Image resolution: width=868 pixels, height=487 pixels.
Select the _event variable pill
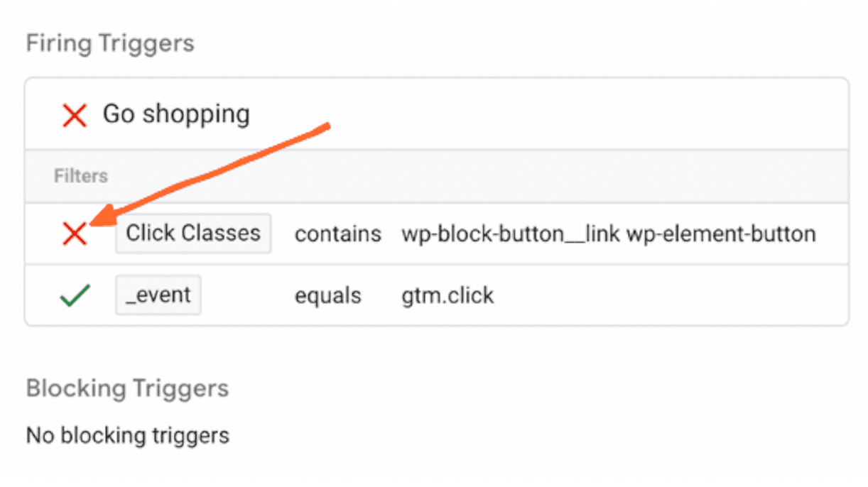click(158, 295)
